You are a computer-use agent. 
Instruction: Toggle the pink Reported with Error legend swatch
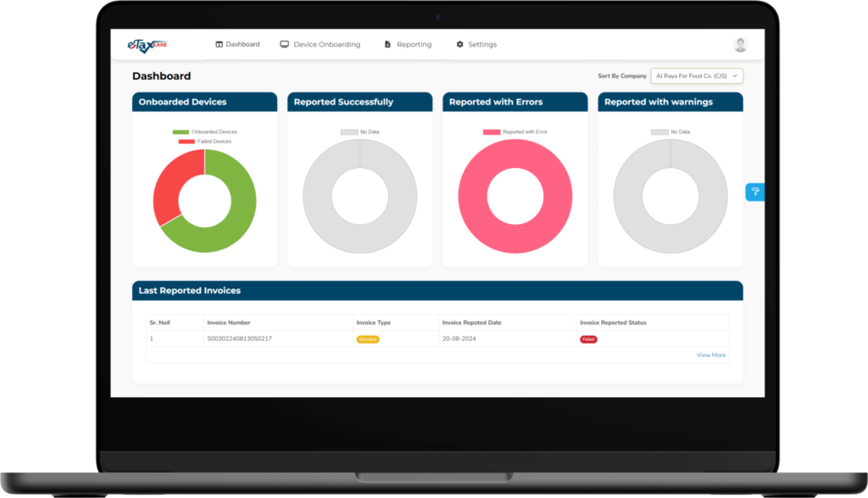pyautogui.click(x=492, y=131)
